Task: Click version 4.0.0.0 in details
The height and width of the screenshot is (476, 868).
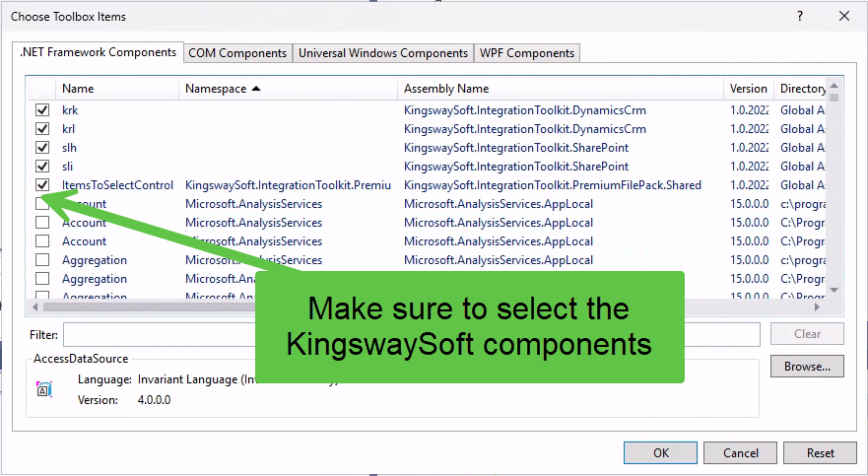Action: coord(154,399)
